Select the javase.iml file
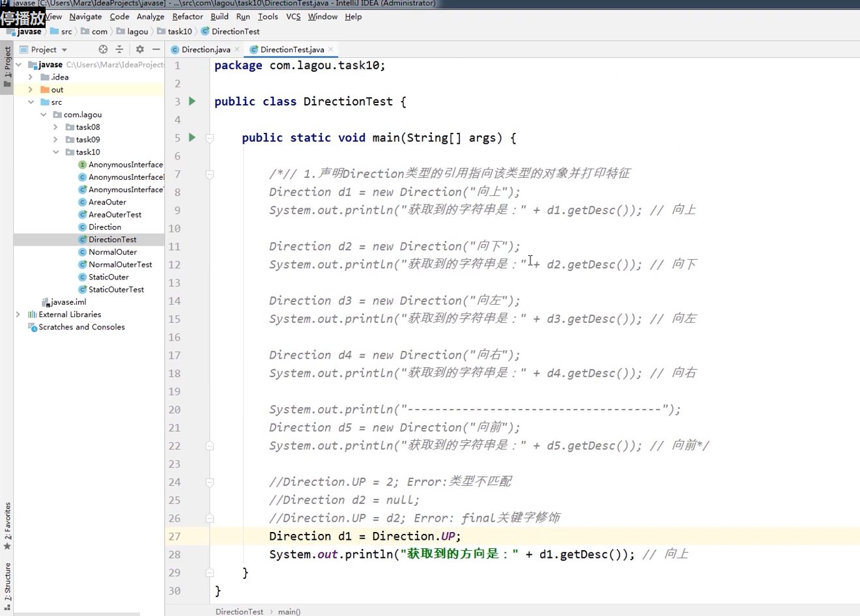 68,302
